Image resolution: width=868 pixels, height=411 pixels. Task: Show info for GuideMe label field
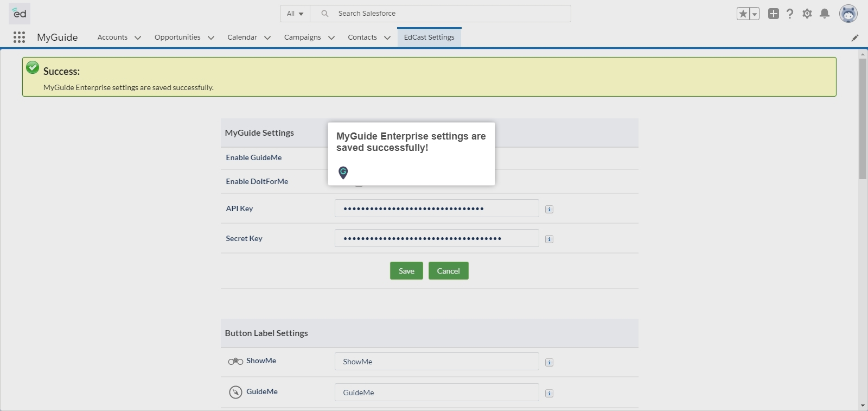[549, 393]
